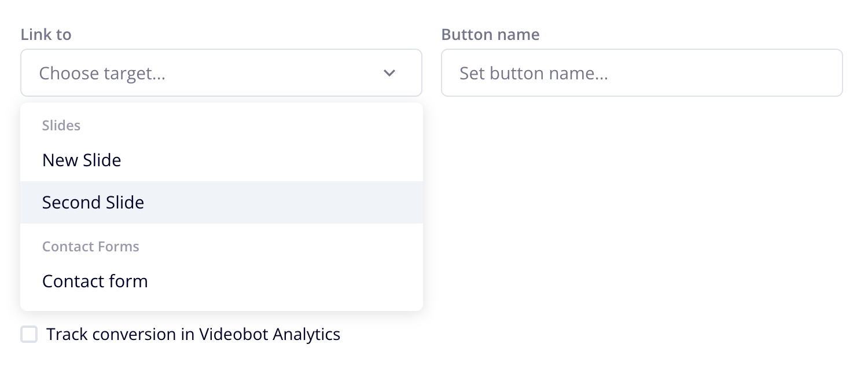Collapse the Link to dropdown via its arrow
Screen dimensions: 868x373
tap(389, 73)
